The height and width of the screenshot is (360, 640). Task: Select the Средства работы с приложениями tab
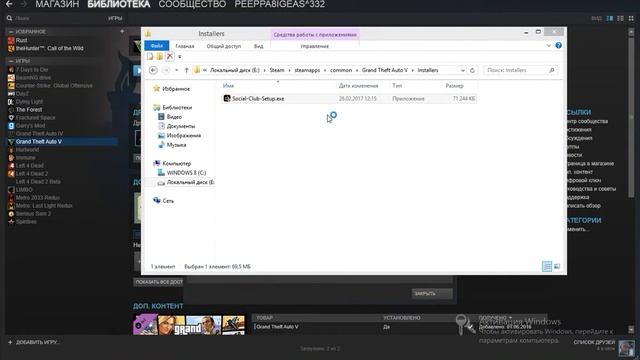tap(315, 35)
